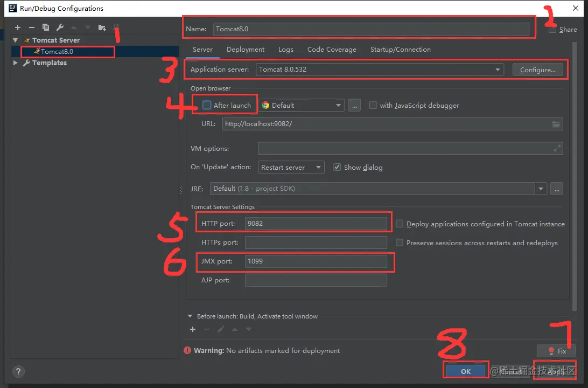The image size is (588, 388).
Task: Click the Name field
Action: pyautogui.click(x=371, y=29)
